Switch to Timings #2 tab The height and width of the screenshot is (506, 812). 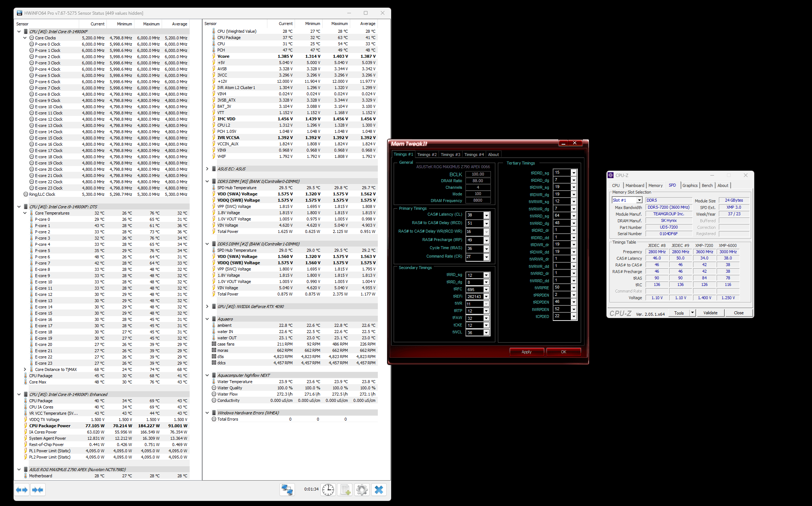click(426, 155)
